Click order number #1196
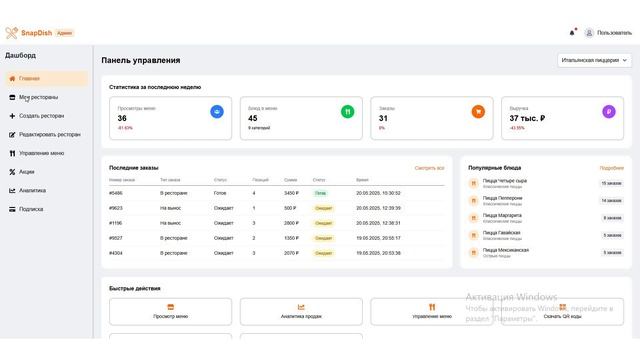This screenshot has height=360, width=640. pyautogui.click(x=116, y=223)
